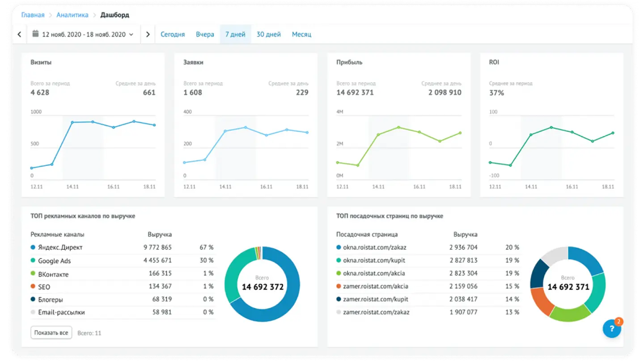This screenshot has width=644, height=361.
Task: Select the Сегодня period tab
Action: pos(173,34)
